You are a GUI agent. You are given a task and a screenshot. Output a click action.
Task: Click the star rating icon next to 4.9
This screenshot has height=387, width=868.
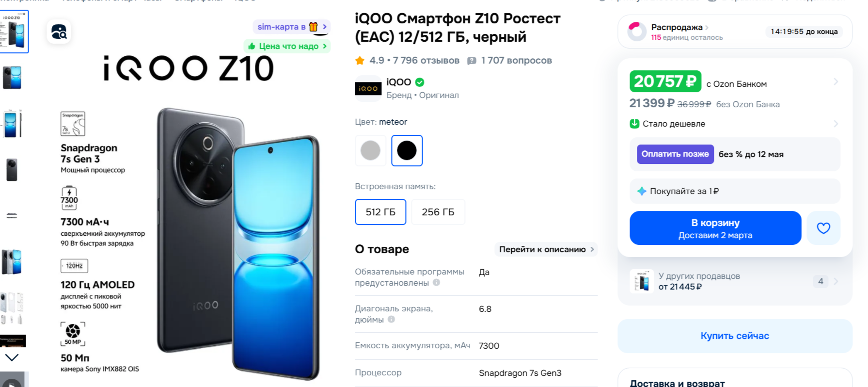pyautogui.click(x=360, y=61)
